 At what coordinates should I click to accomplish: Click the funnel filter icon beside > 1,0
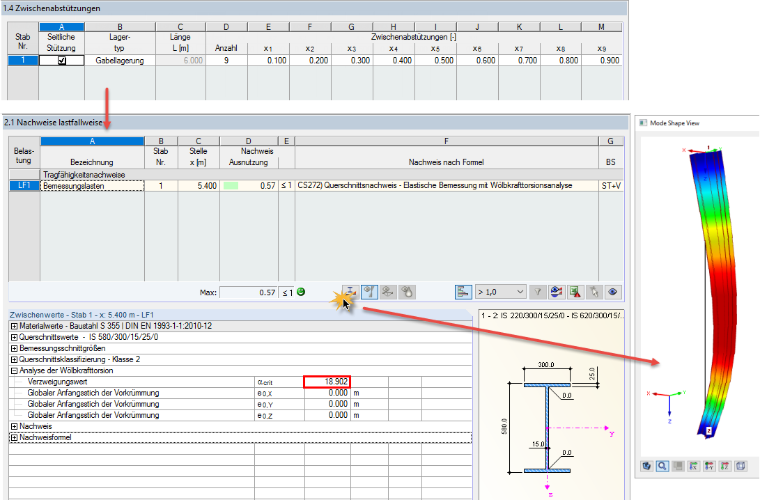click(538, 292)
